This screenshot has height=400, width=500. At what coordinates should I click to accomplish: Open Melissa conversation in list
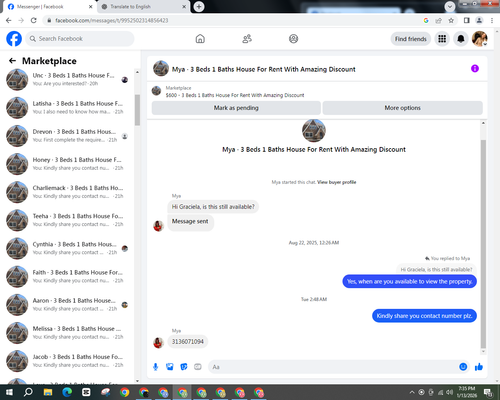(67, 333)
